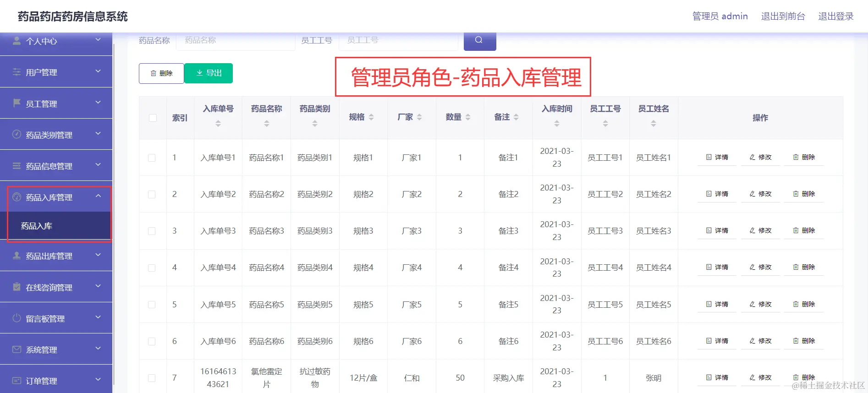This screenshot has width=868, height=393.
Task: Open the 药品出库管理 menu label
Action: click(x=49, y=256)
